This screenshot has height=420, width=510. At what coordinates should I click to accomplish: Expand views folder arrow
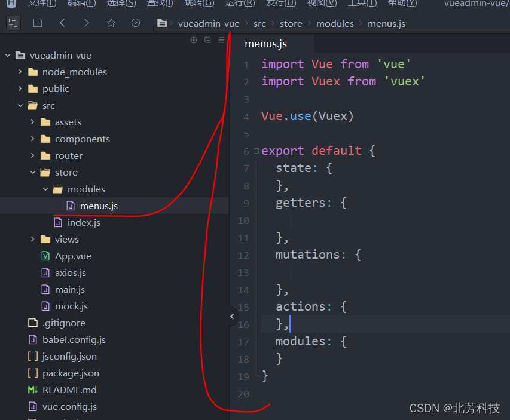[x=32, y=239]
